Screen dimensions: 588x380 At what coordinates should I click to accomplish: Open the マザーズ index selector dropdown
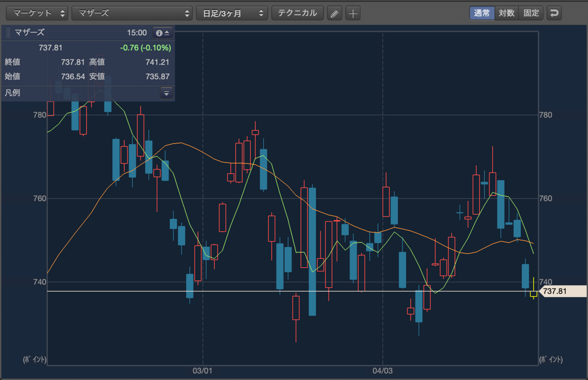[x=132, y=13]
